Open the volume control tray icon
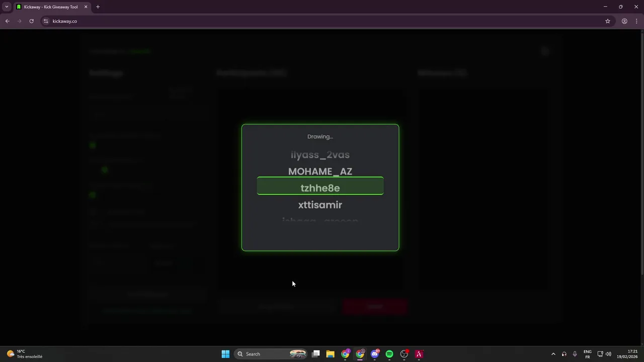 609,354
